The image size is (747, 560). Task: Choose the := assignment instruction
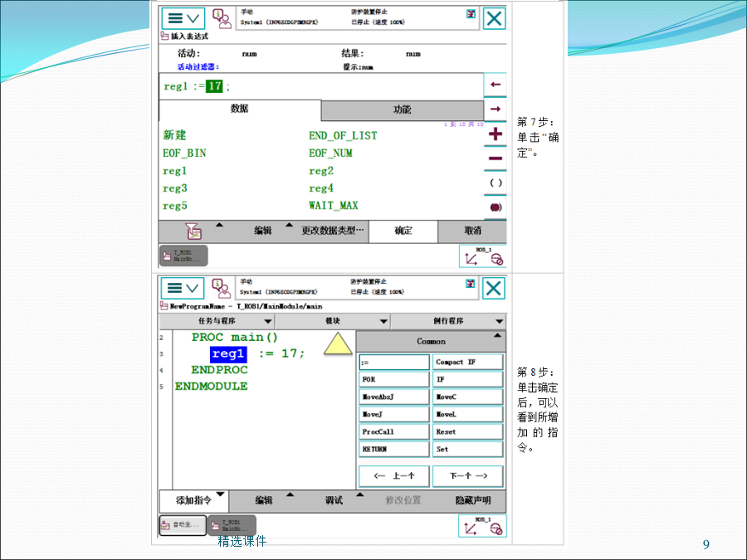coord(394,363)
